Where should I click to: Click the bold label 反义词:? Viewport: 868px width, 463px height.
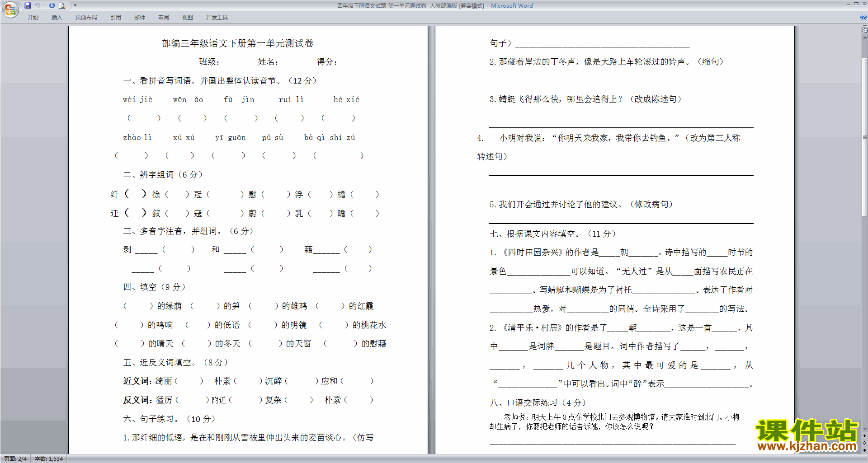[x=137, y=400]
